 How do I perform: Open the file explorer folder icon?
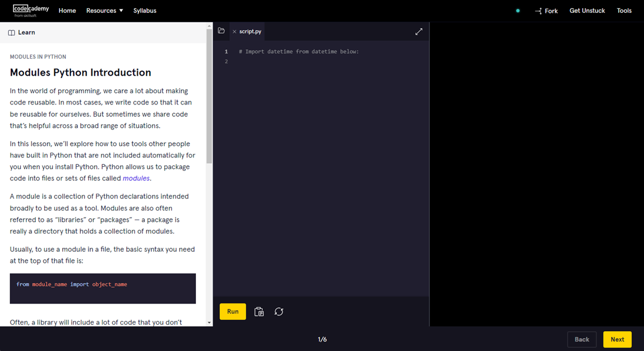[221, 31]
